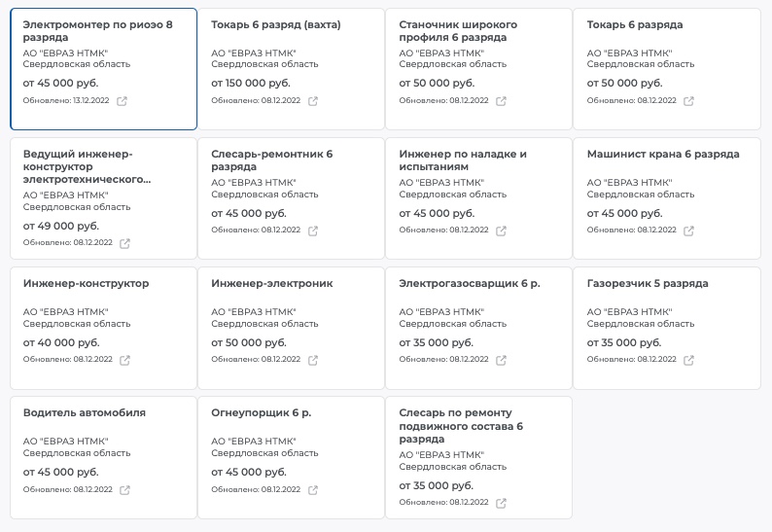The width and height of the screenshot is (772, 532).
Task: Click external link icon for Электрогазосварщик 6 р.
Action: pos(501,360)
